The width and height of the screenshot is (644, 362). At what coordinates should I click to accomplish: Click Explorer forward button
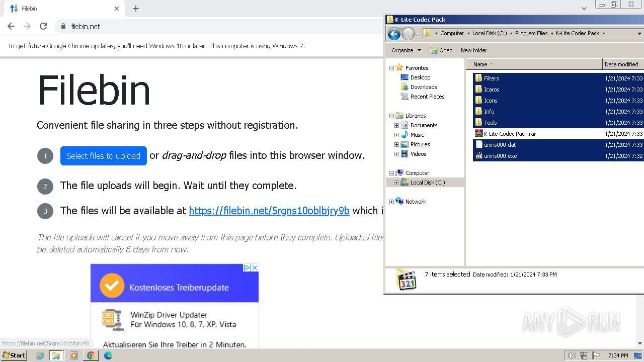(408, 34)
